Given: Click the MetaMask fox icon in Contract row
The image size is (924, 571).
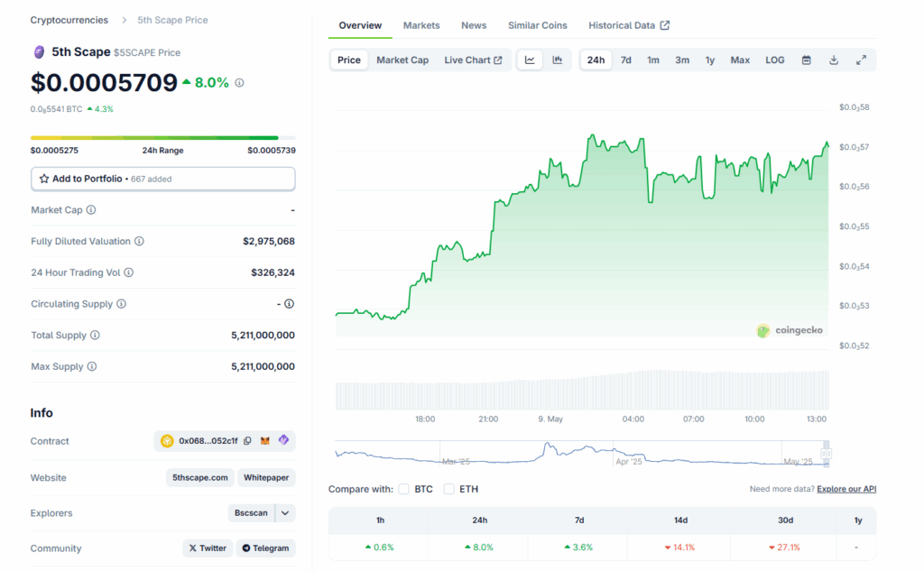Looking at the screenshot, I should coord(265,441).
